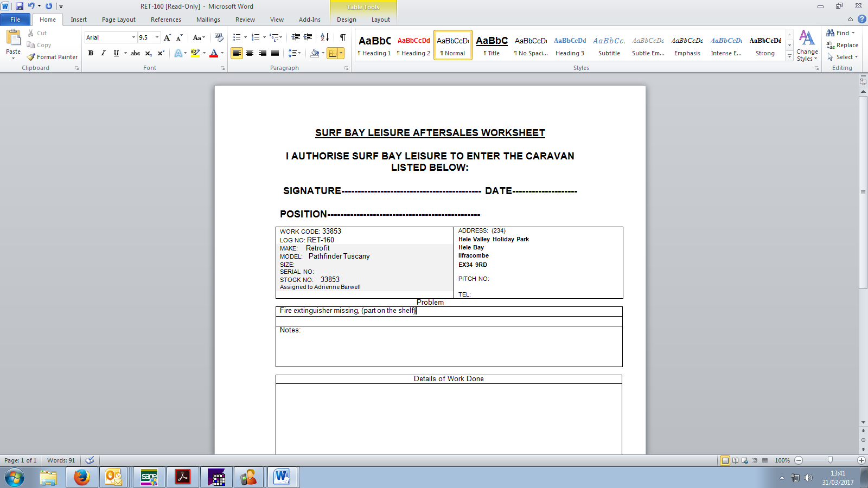Screen dimensions: 868x488
Task: Switch to the References tab
Action: (x=166, y=20)
